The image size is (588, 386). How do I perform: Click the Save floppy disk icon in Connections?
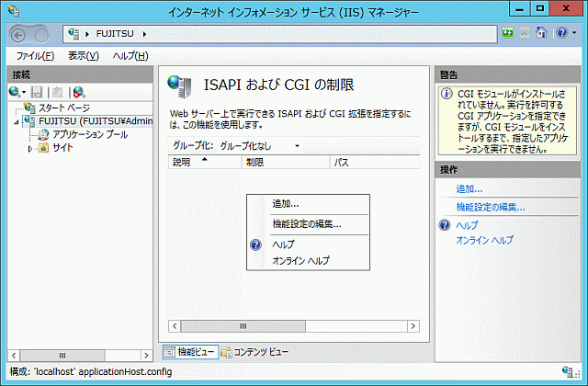[37, 92]
